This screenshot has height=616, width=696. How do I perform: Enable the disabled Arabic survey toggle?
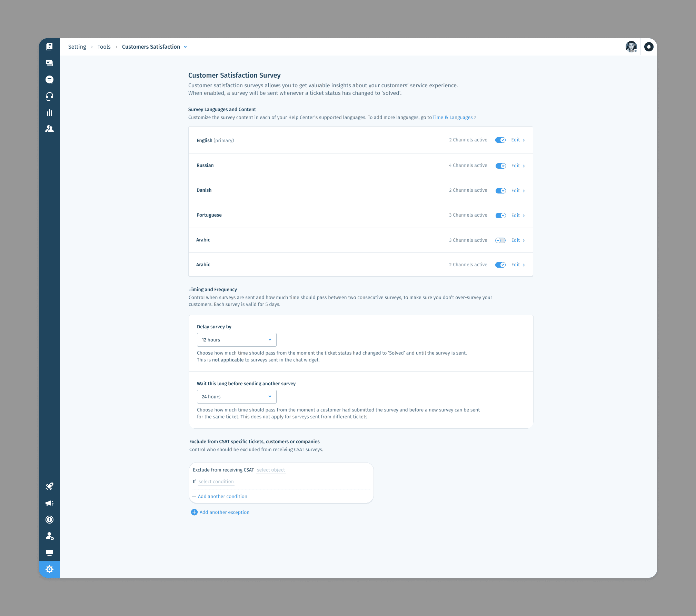point(500,240)
